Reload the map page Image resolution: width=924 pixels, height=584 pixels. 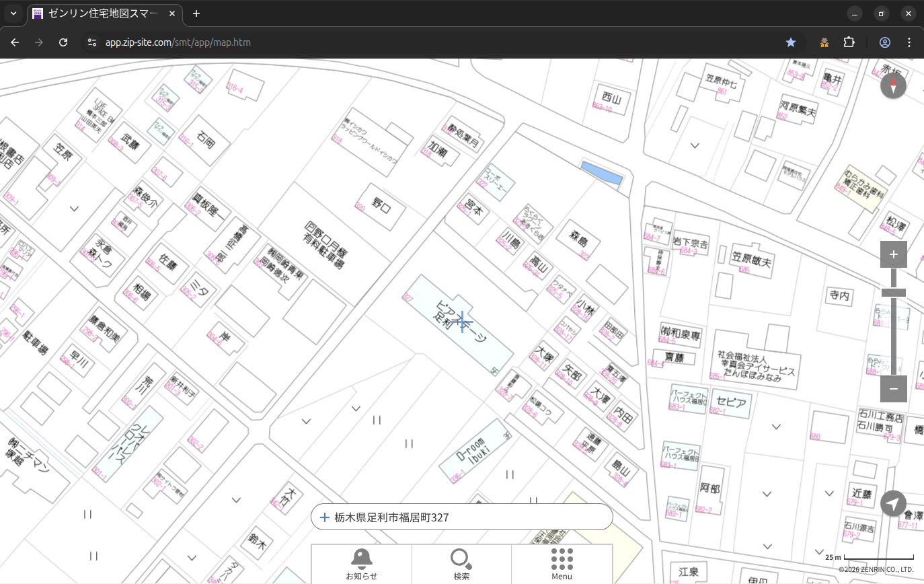click(63, 42)
